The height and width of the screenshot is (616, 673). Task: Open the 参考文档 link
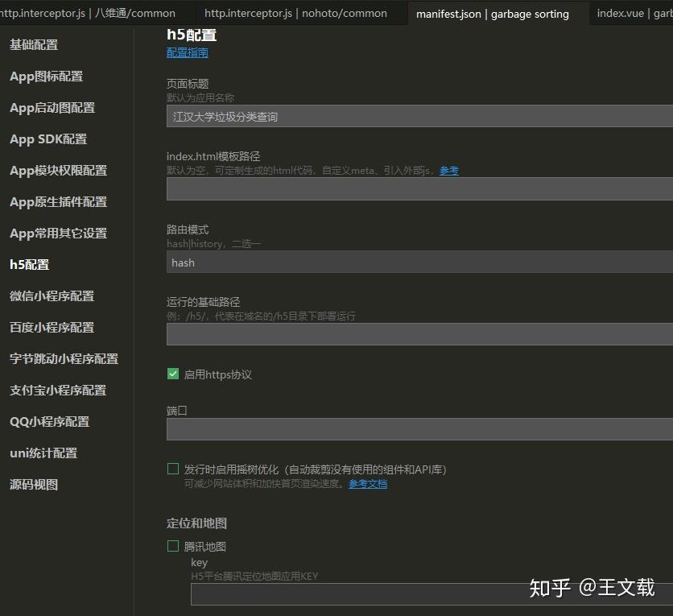367,484
